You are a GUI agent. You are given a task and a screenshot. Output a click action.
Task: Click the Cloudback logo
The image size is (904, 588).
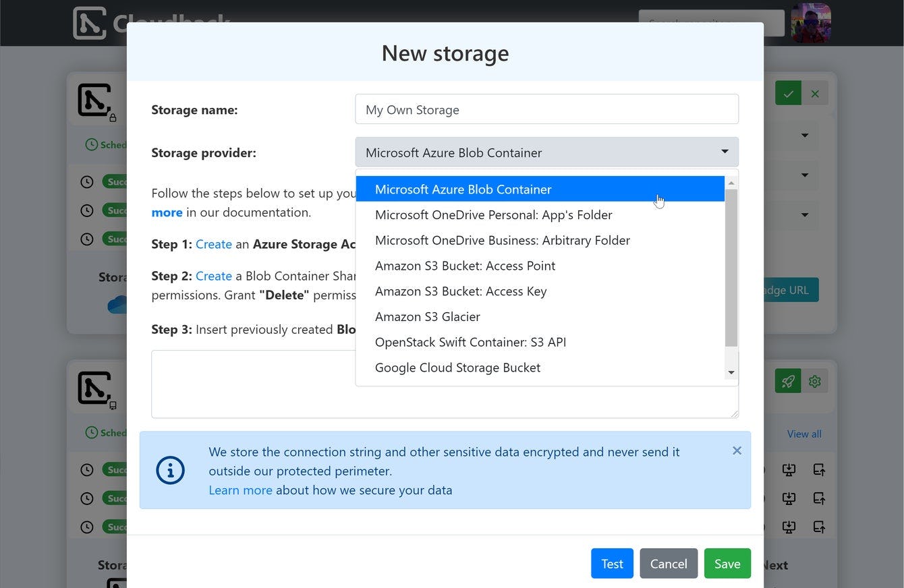(91, 22)
